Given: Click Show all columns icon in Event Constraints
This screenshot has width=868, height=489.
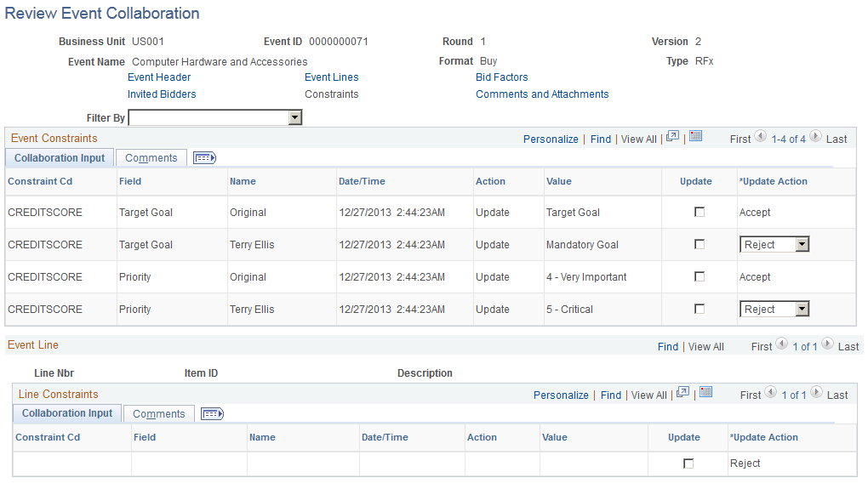Looking at the screenshot, I should click(204, 158).
